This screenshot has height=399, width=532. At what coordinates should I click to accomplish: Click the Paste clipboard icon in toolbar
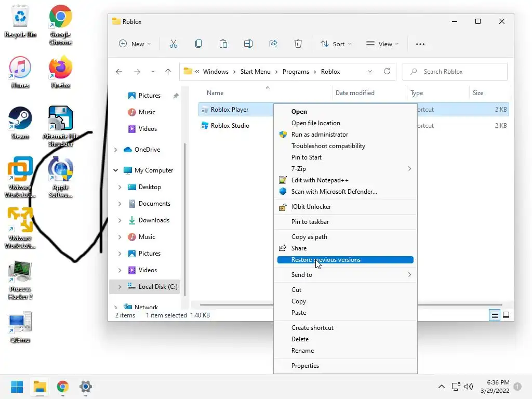coord(223,44)
